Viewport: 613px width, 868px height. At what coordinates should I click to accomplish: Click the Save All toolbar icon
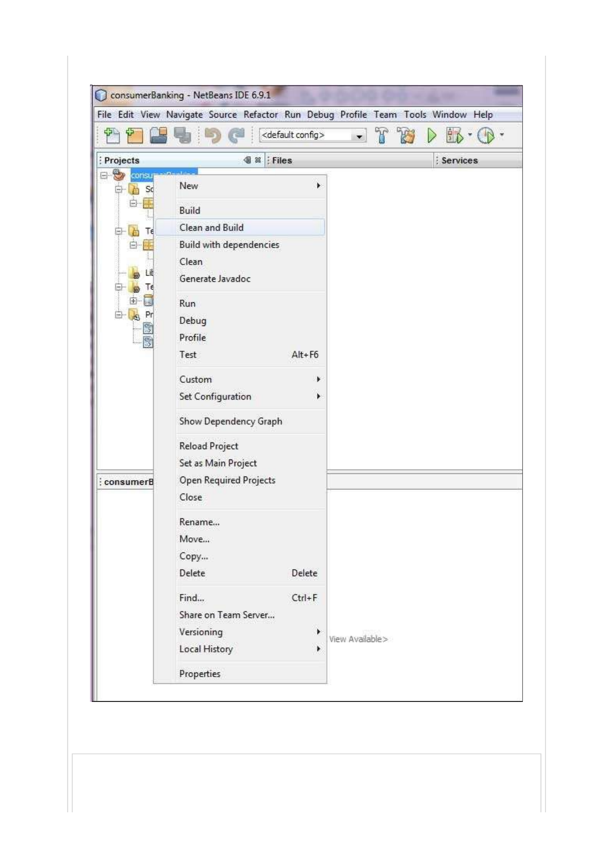point(182,135)
